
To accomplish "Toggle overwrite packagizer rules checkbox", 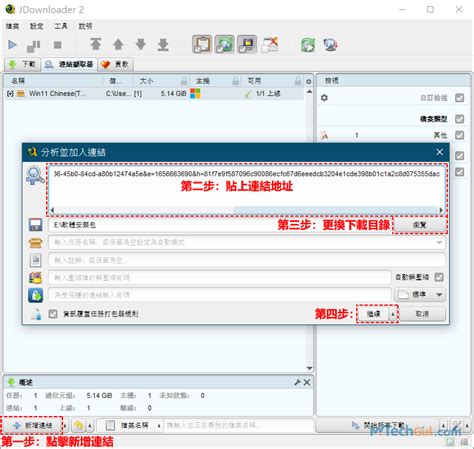I will (53, 314).
